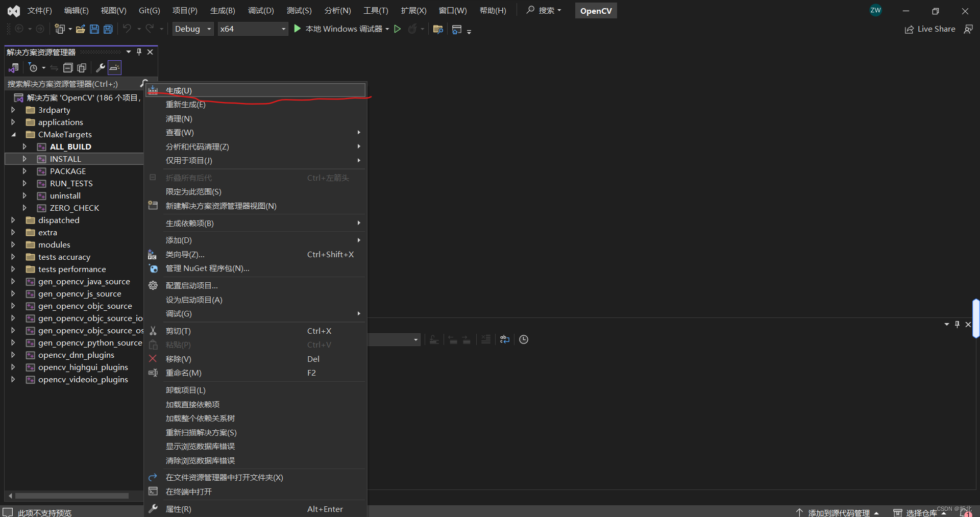Start local Windows debugger green play button
This screenshot has height=517, width=980.
click(x=298, y=29)
